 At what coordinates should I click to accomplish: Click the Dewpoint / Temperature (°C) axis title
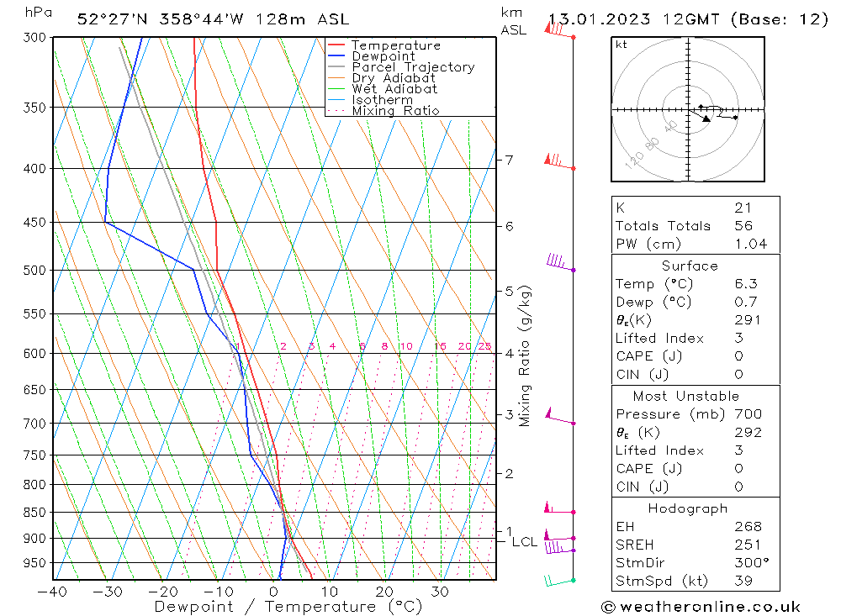pyautogui.click(x=288, y=607)
